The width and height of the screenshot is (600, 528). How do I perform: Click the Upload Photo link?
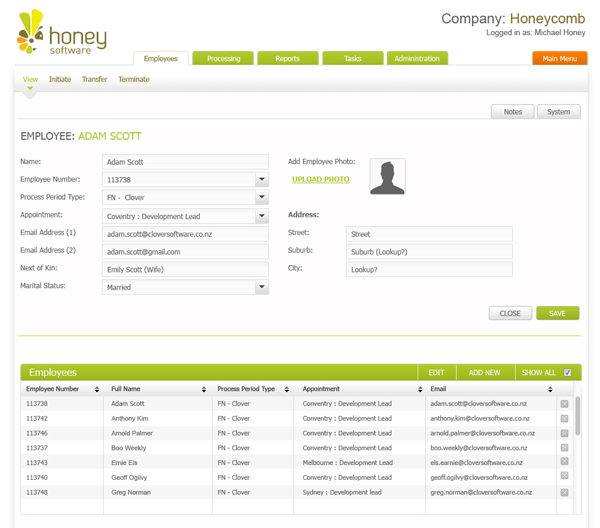[321, 180]
